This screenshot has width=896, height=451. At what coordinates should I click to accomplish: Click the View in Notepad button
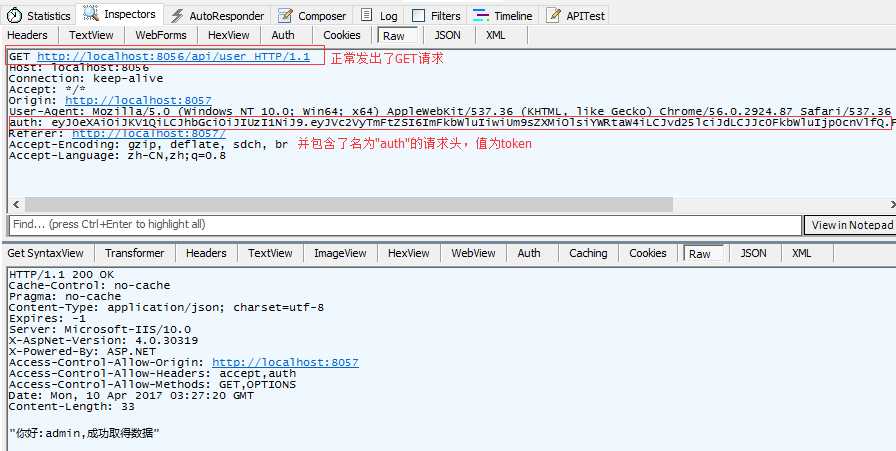point(851,225)
